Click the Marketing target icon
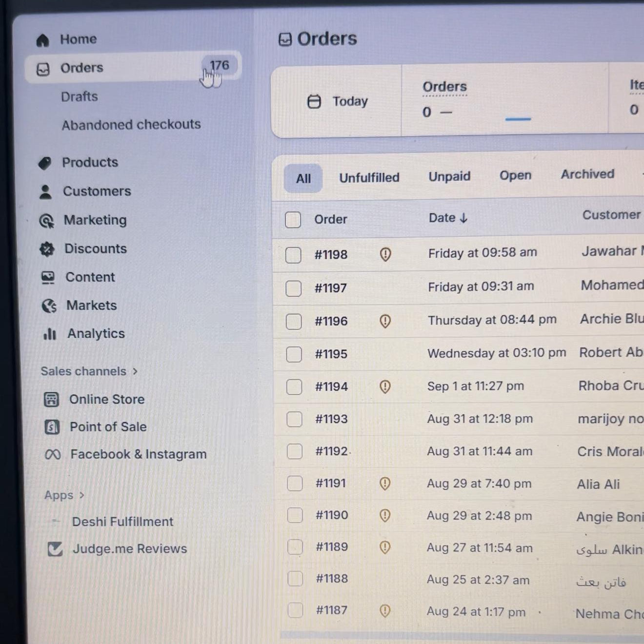Screen dimensions: 644x644 tap(46, 221)
